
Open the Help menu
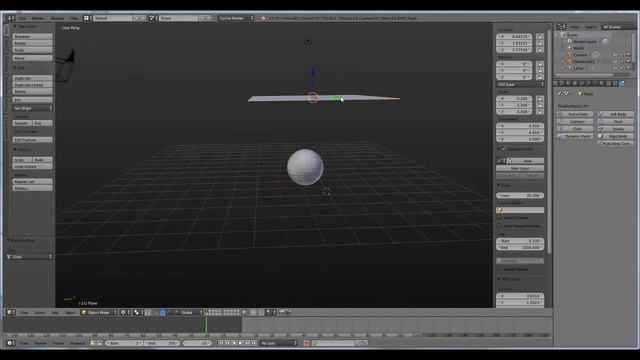(x=74, y=18)
